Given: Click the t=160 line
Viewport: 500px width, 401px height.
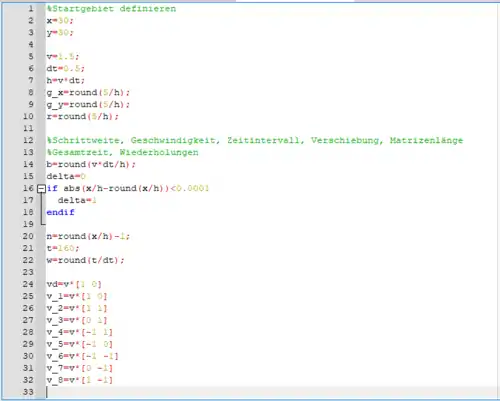Looking at the screenshot, I should pyautogui.click(x=63, y=248).
